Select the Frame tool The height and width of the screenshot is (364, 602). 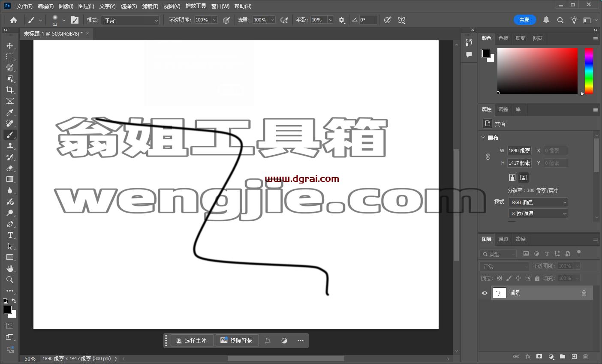coord(10,101)
